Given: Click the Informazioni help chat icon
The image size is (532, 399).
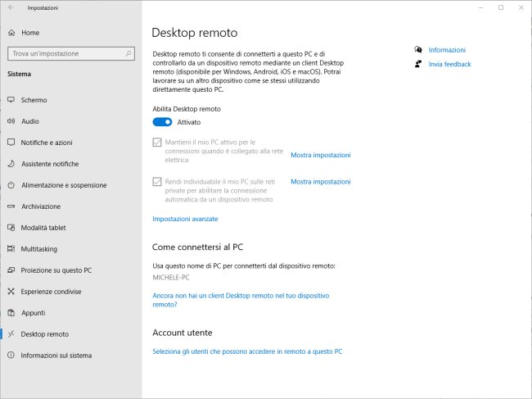Looking at the screenshot, I should click(418, 50).
